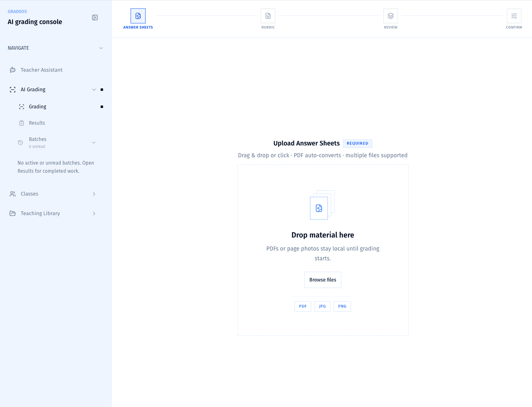Click the 0 unread batch count
Screen dimensions: 532x407
(x=37, y=147)
